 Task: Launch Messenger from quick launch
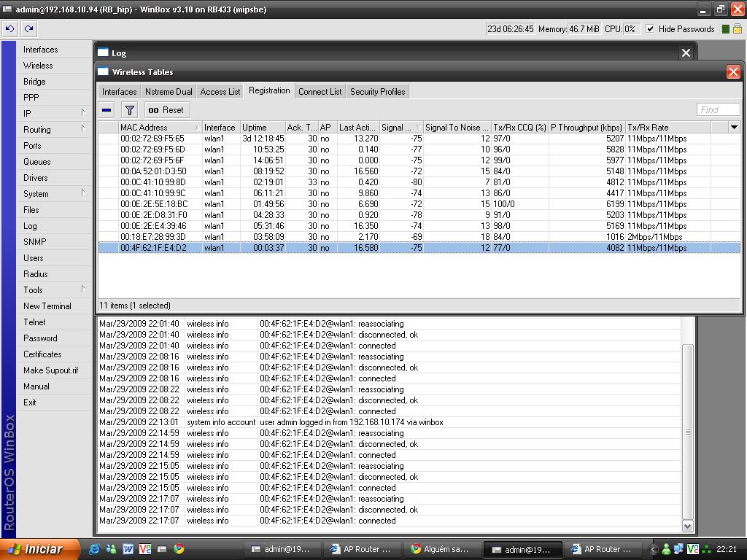(112, 549)
